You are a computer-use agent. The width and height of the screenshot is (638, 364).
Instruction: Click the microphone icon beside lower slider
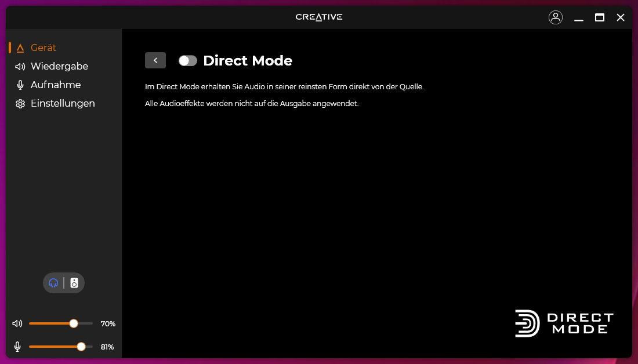coord(17,346)
